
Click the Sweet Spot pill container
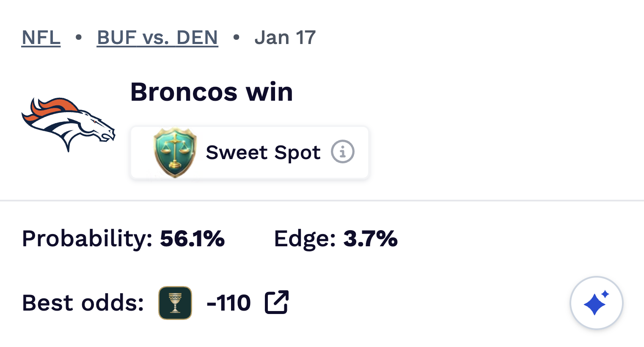249,152
